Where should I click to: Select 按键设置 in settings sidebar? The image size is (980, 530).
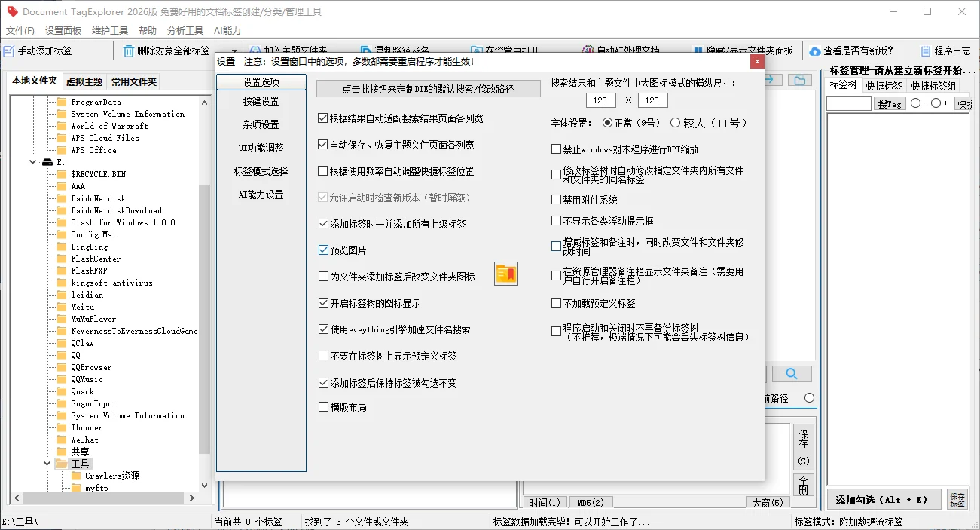pyautogui.click(x=261, y=101)
